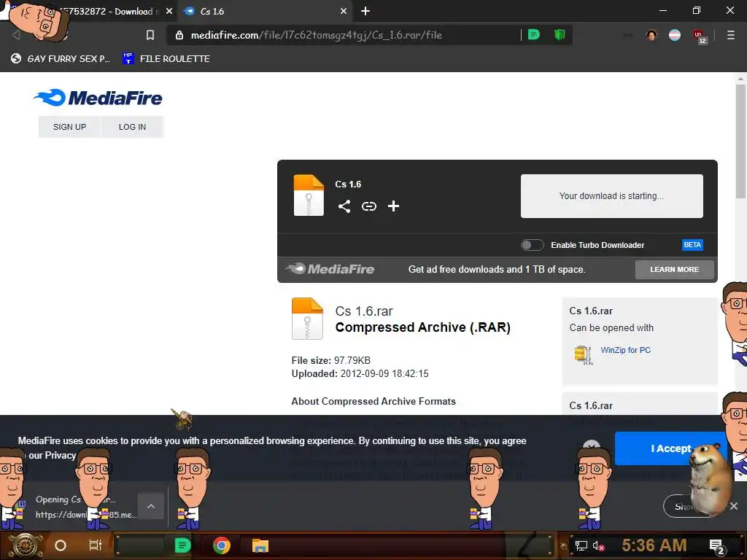The width and height of the screenshot is (747, 560).
Task: Click the uBlock extension icon with badge 12
Action: click(700, 36)
